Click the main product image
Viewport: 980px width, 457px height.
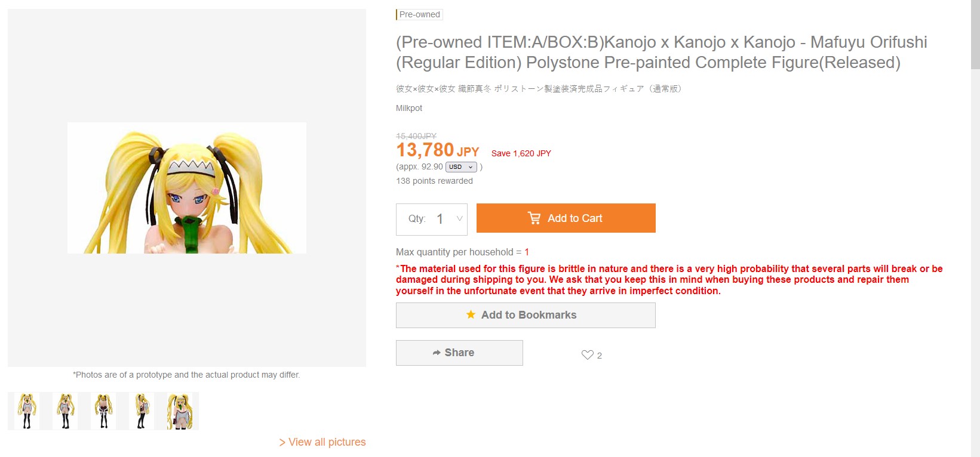187,188
